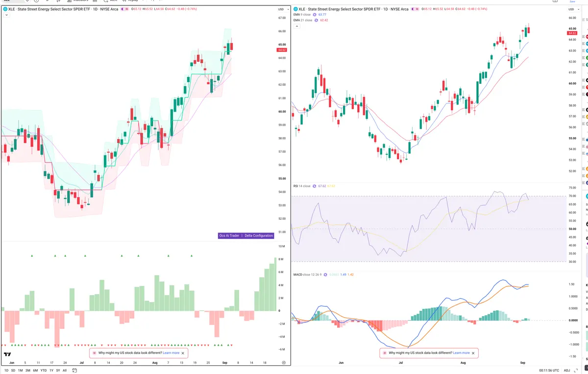
Task: Click the MACD value 1.49
Action: pyautogui.click(x=343, y=275)
